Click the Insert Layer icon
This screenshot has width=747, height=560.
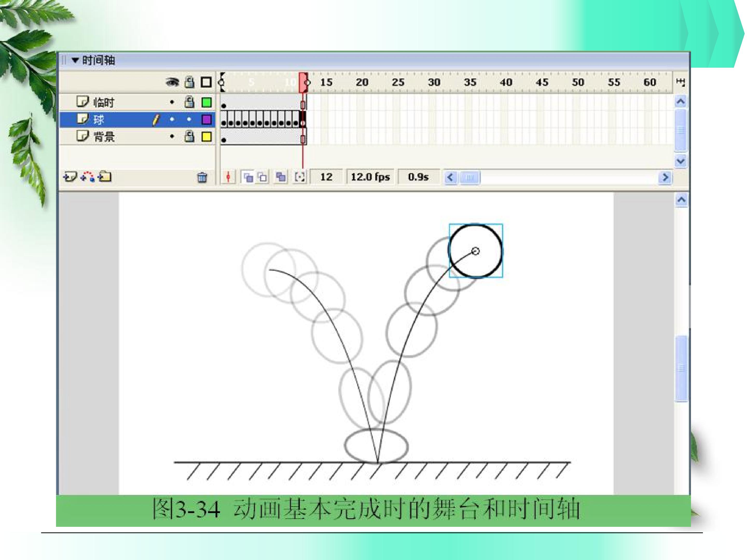(70, 177)
